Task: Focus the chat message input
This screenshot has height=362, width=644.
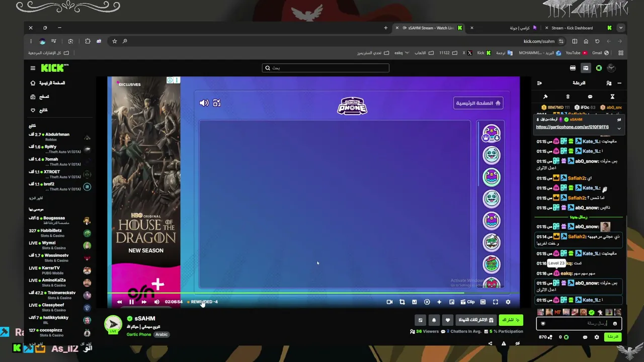Action: (x=579, y=324)
